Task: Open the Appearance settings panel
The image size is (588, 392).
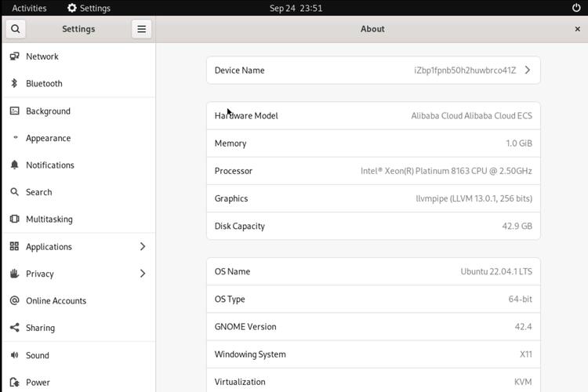Action: pyautogui.click(x=48, y=138)
